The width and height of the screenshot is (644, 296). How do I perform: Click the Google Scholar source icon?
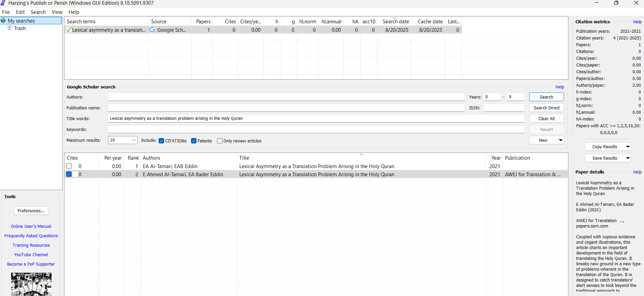[x=153, y=30]
